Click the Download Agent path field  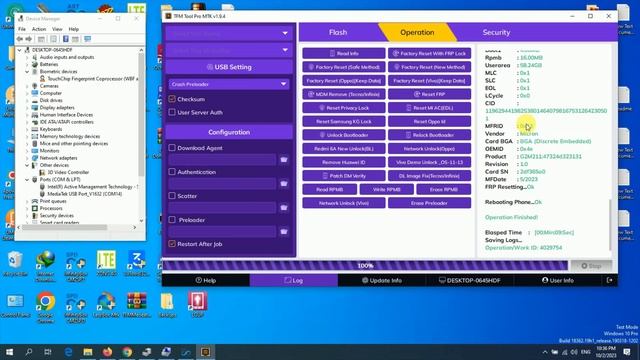[x=222, y=160]
